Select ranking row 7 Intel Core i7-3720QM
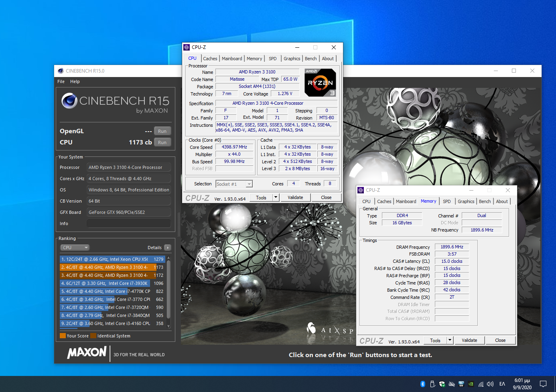Image resolution: width=556 pixels, height=392 pixels. (112, 307)
